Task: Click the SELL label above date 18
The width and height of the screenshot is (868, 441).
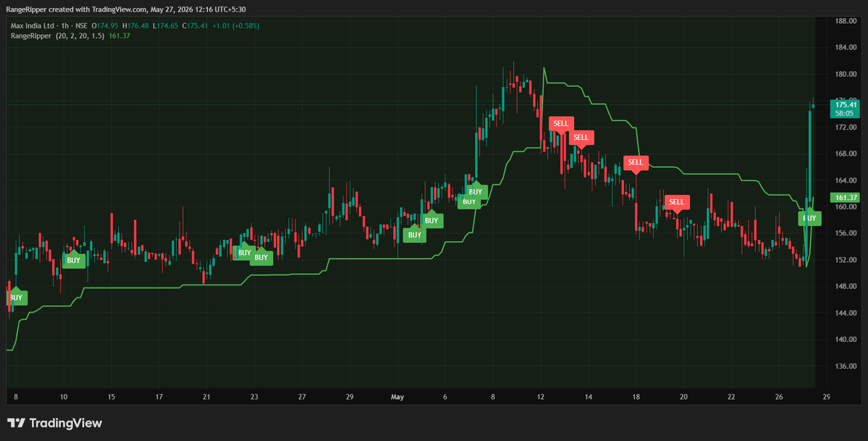Action: 636,164
